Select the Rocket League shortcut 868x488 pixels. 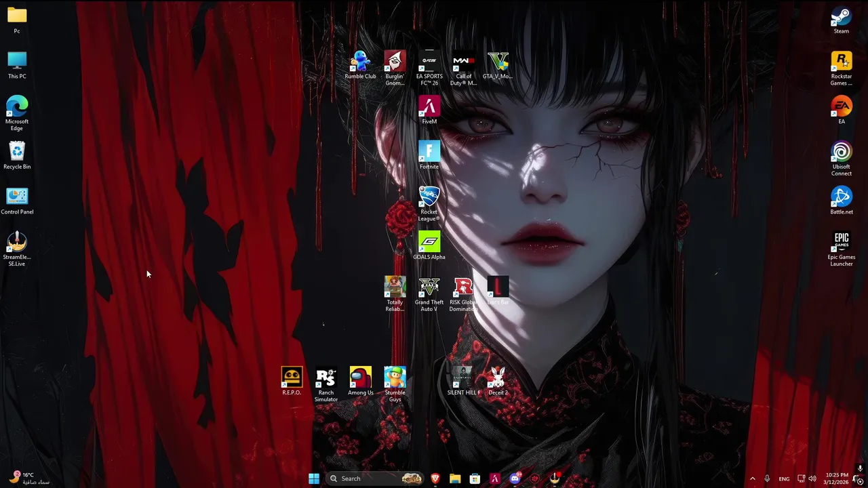tap(429, 204)
